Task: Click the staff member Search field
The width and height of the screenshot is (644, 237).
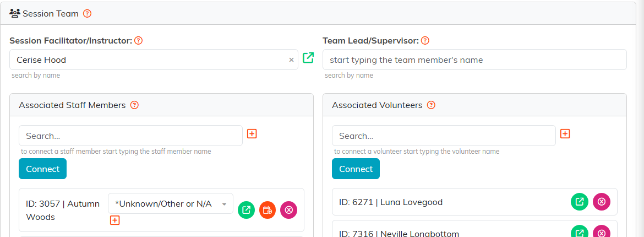Action: click(x=130, y=136)
